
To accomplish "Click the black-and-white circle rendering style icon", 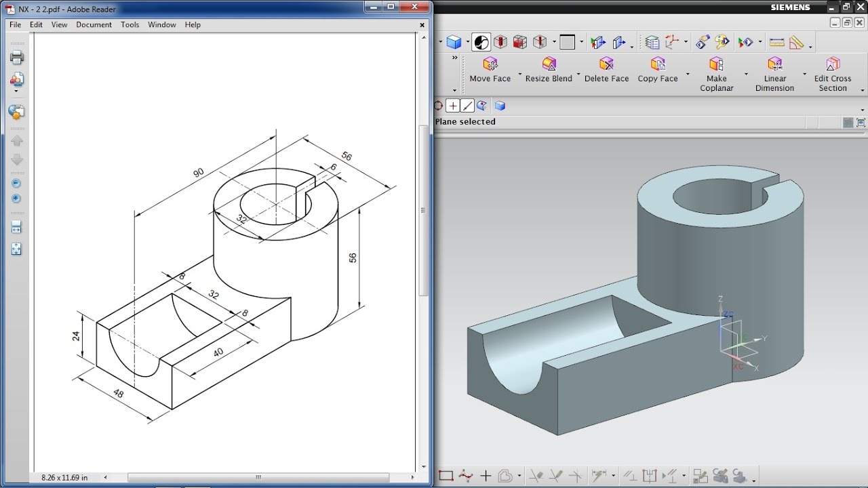I will 481,43.
